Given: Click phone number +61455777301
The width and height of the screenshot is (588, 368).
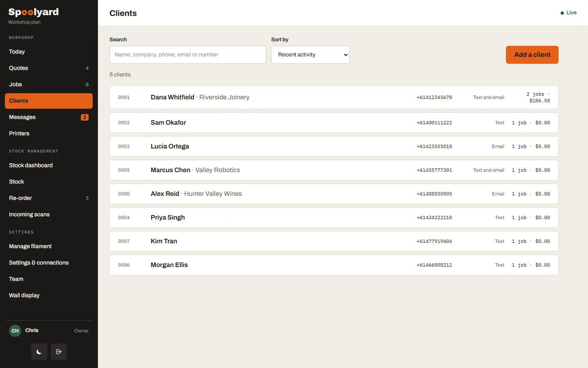Looking at the screenshot, I should [x=434, y=170].
